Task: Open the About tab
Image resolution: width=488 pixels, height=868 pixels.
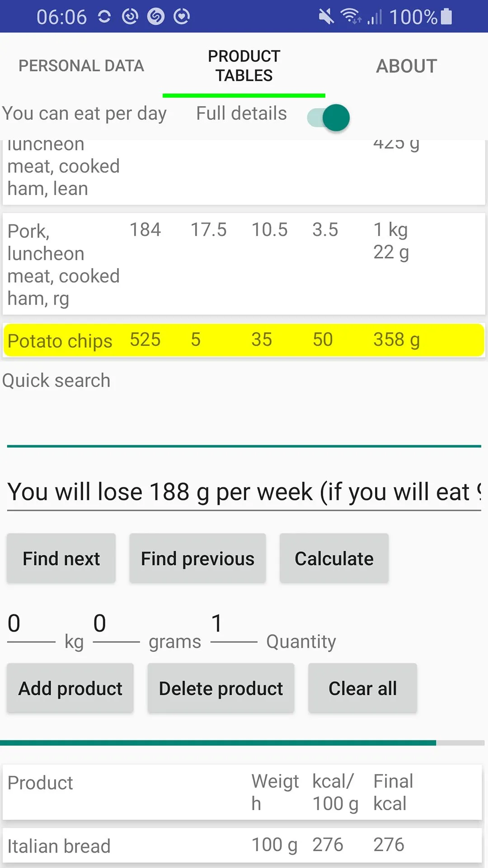Action: point(407,66)
